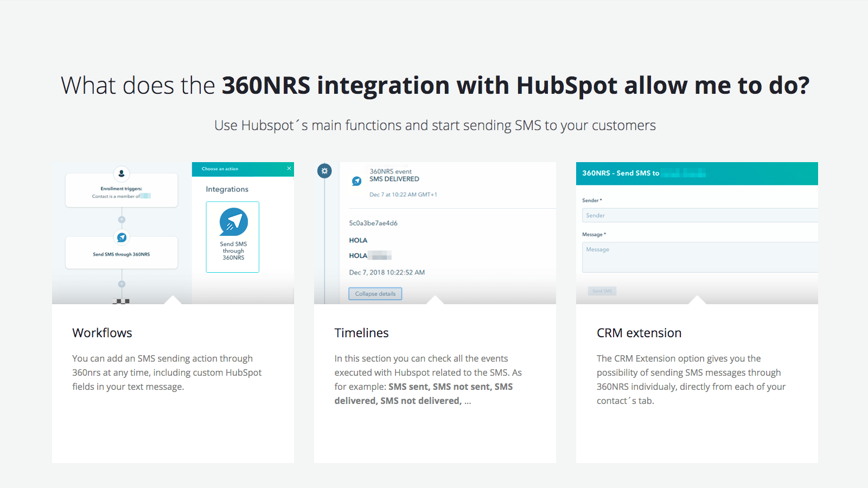Select the Send SMS through 360NRS workflow step
The image size is (868, 488).
[x=122, y=254]
